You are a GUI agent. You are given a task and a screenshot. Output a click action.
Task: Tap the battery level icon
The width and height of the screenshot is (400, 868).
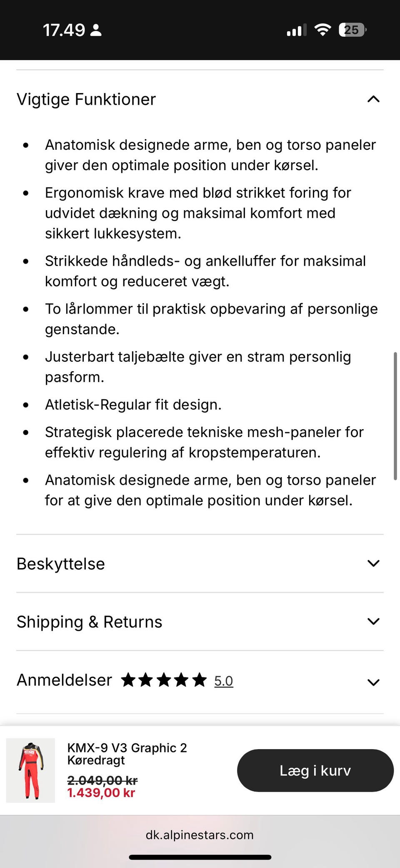[x=352, y=30]
